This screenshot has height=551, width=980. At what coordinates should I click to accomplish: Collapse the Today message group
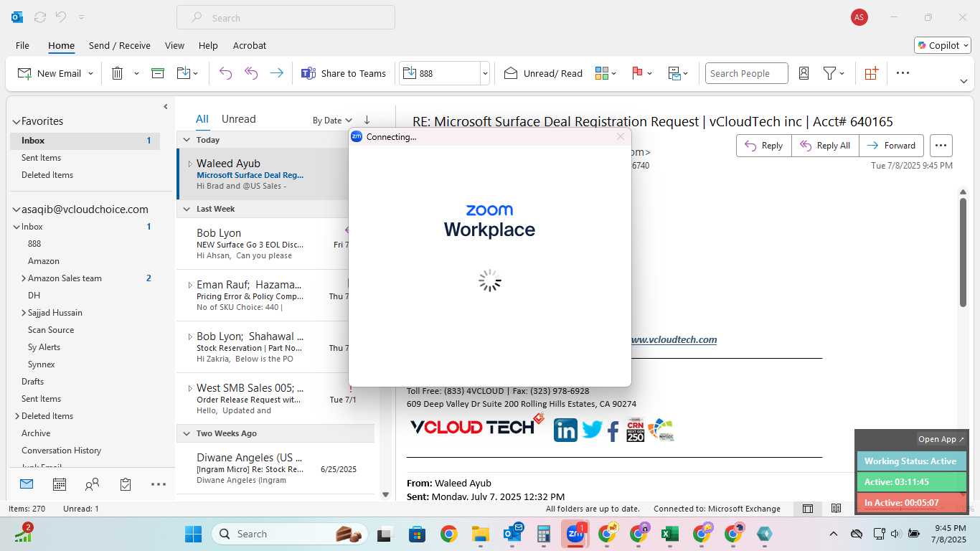tap(187, 140)
